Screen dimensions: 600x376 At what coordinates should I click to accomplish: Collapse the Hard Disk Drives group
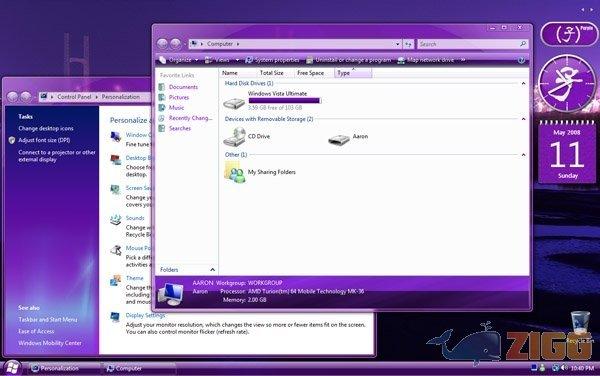[x=523, y=83]
